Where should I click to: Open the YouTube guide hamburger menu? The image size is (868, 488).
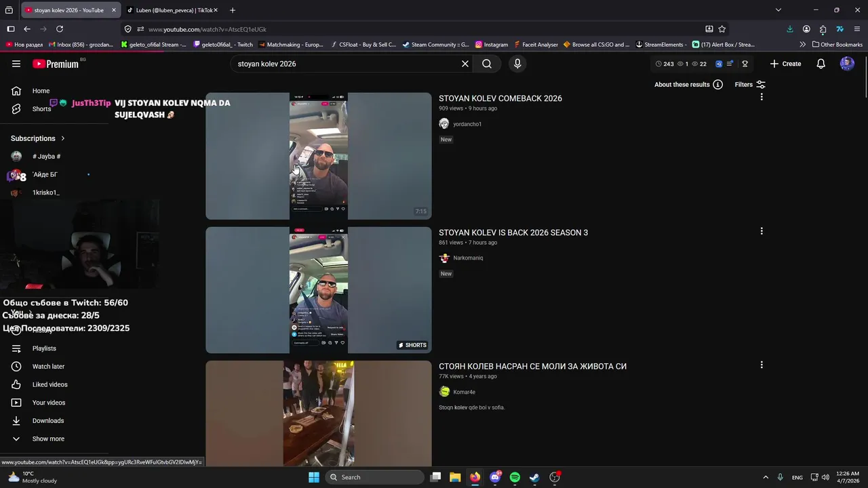click(x=16, y=64)
